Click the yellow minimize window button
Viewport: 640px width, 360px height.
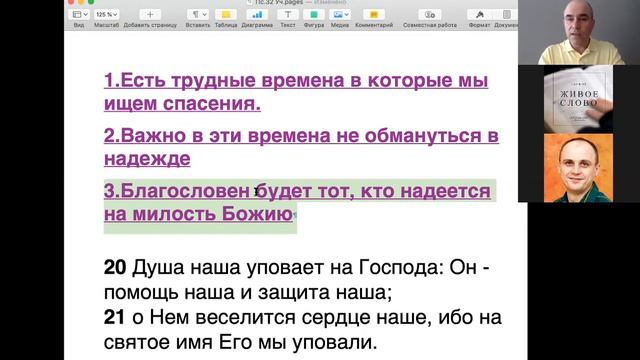[x=81, y=2]
